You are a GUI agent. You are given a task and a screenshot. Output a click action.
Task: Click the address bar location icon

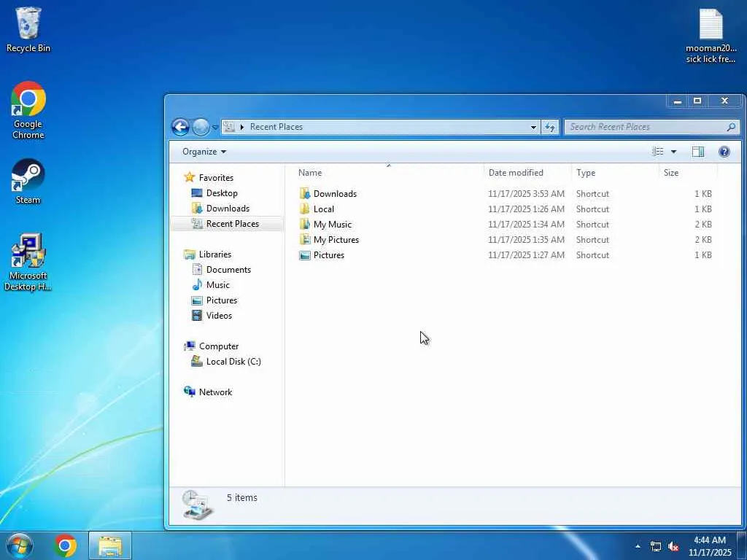pyautogui.click(x=229, y=127)
